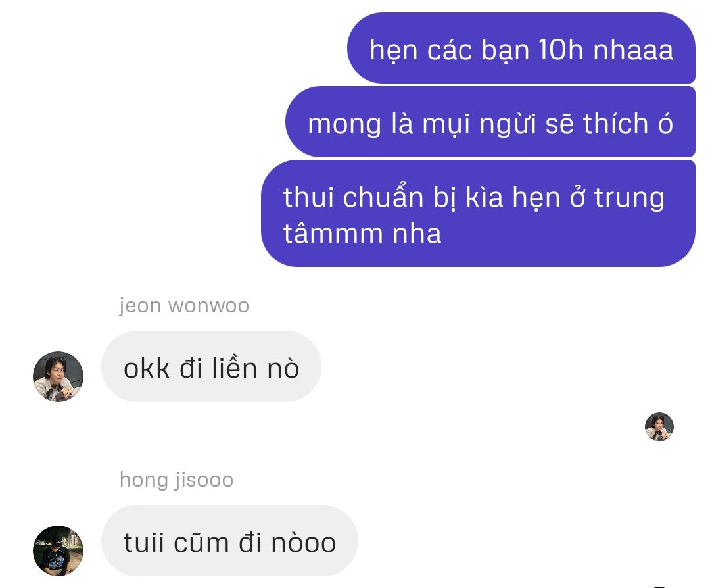The height and width of the screenshot is (588, 710).
Task: Select the 'hẹn các bạn 10h nhaaa' bubble
Action: pyautogui.click(x=521, y=49)
